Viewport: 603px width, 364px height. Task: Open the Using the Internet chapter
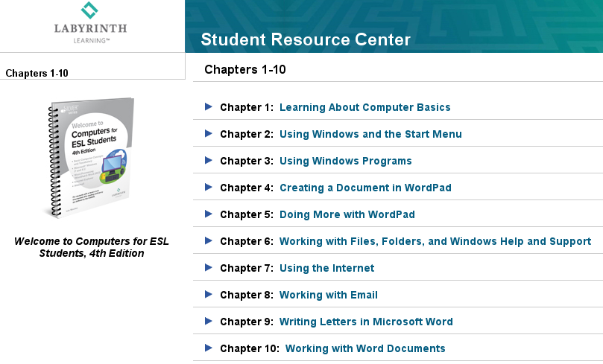point(326,268)
